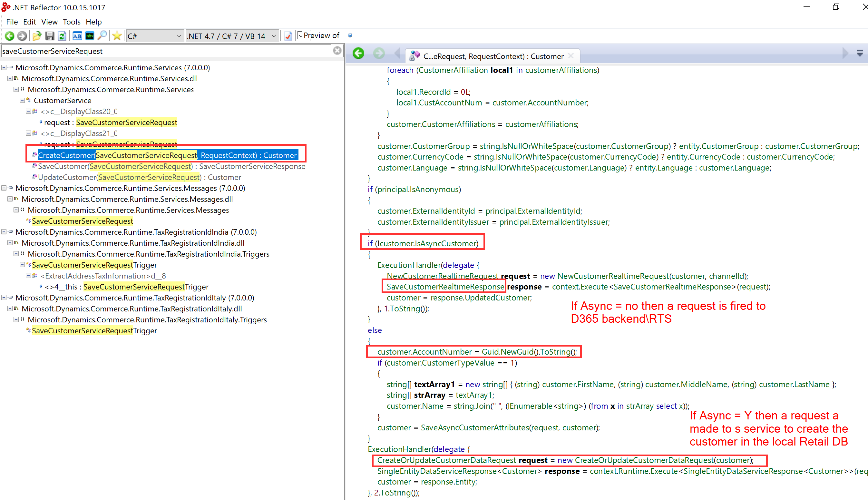Collapse the <>c__DisplayClass21_0 node
This screenshot has width=868, height=500.
point(28,133)
